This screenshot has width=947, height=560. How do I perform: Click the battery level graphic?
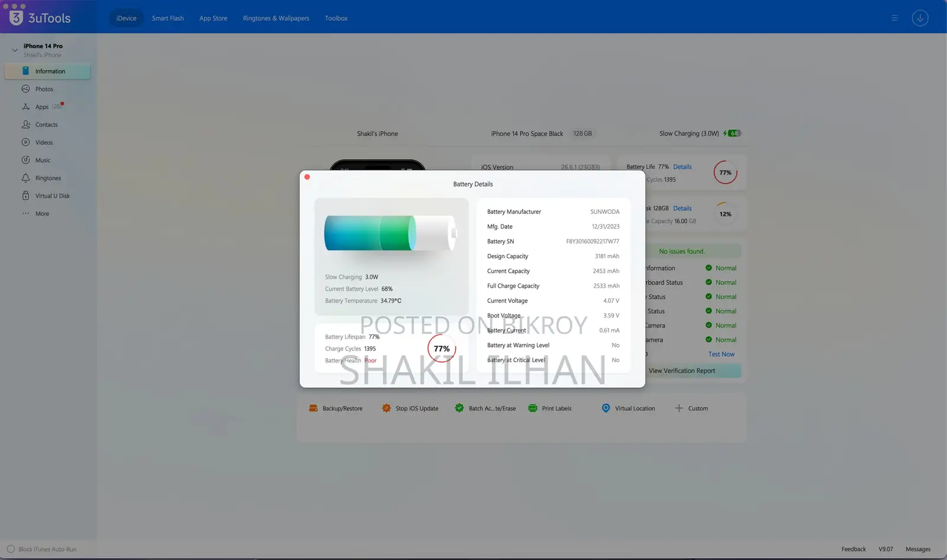click(x=391, y=233)
